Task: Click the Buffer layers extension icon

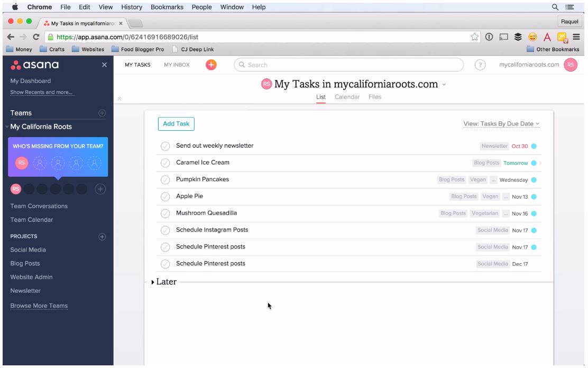Action: pyautogui.click(x=518, y=37)
